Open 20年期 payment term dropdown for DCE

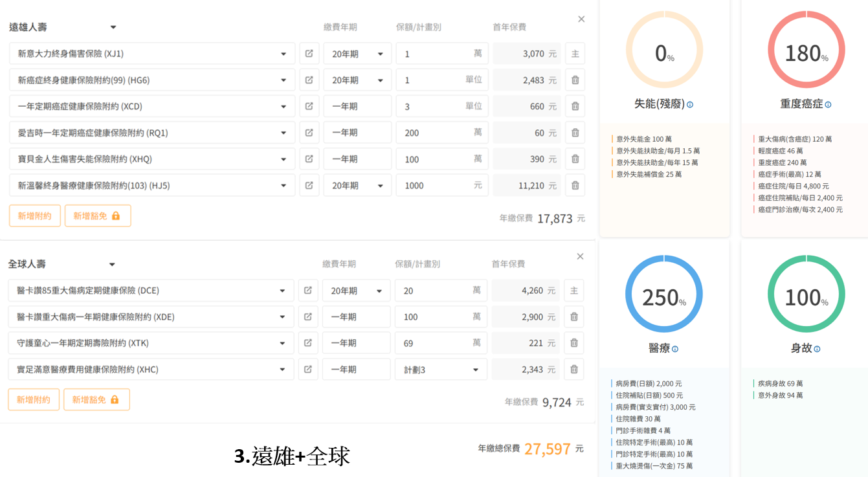[356, 291]
